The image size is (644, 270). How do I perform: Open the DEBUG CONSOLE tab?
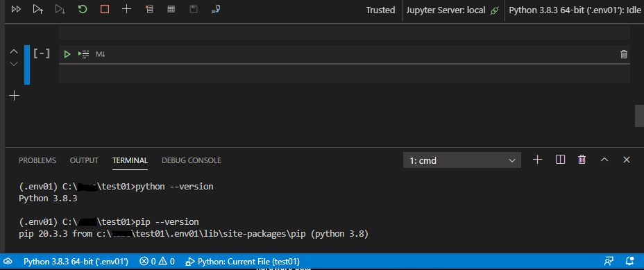click(x=192, y=160)
